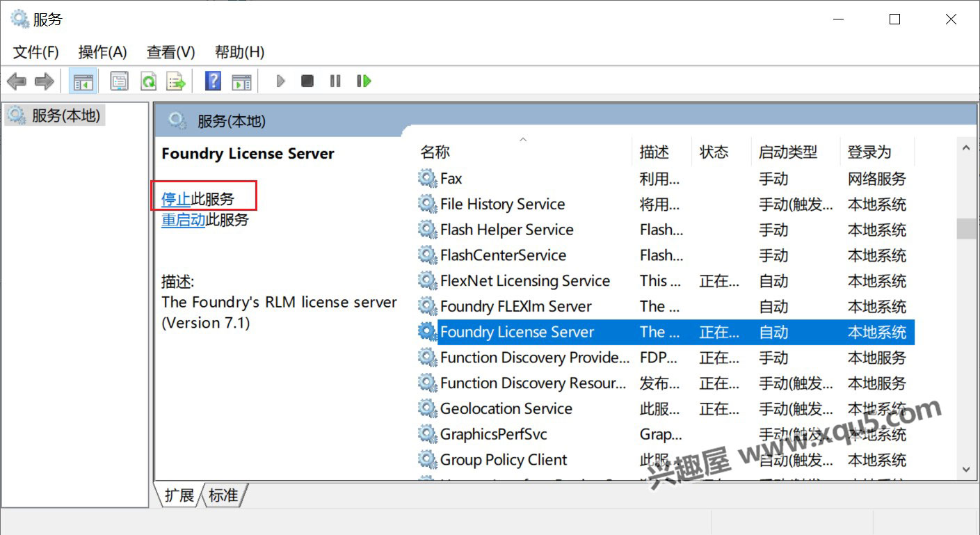Click gear icon of File History Service
The image size is (980, 535).
(x=427, y=204)
